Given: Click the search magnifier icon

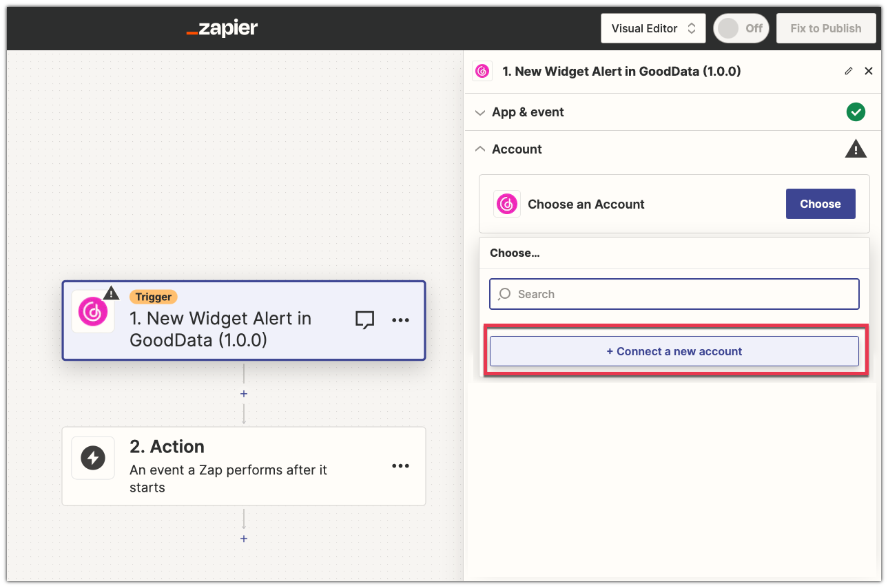Looking at the screenshot, I should pyautogui.click(x=504, y=294).
